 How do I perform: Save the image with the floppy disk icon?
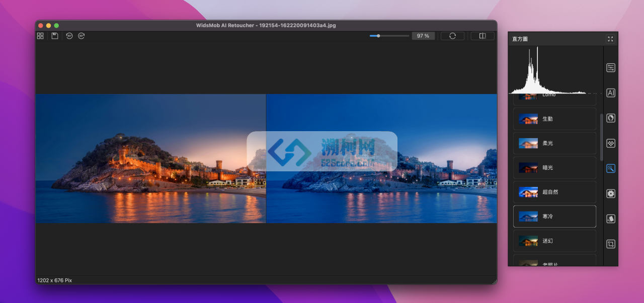pos(55,36)
